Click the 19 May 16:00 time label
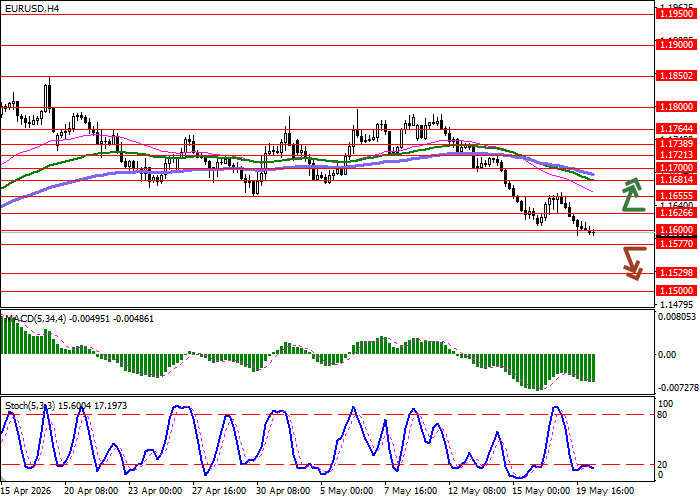The width and height of the screenshot is (700, 500). (x=605, y=491)
